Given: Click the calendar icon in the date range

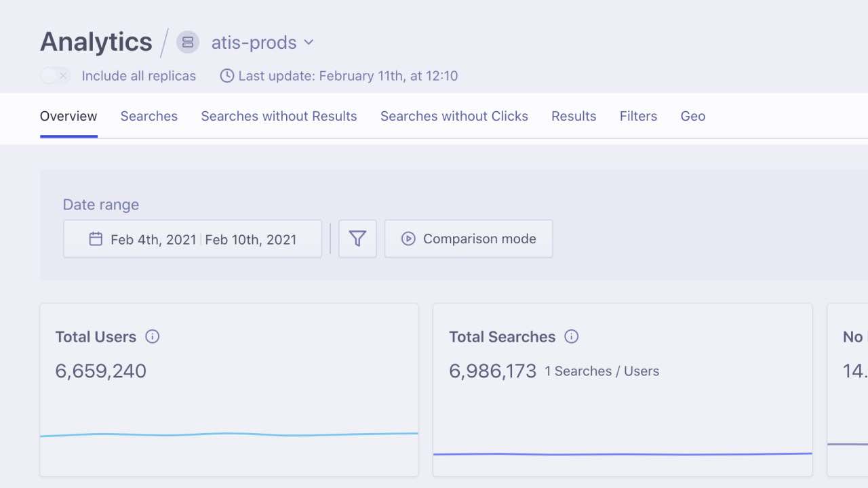Looking at the screenshot, I should (96, 239).
